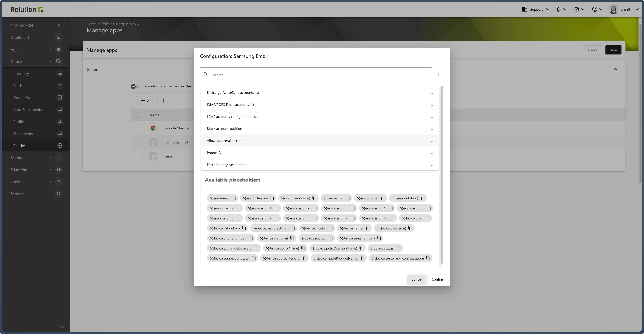Click the Dashboard gauge icon

59,38
